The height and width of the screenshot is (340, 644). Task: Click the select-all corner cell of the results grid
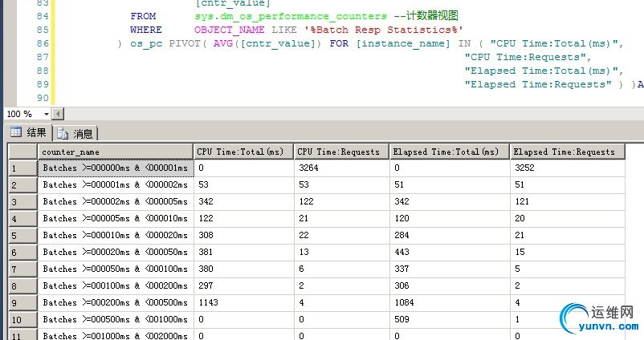[23, 152]
